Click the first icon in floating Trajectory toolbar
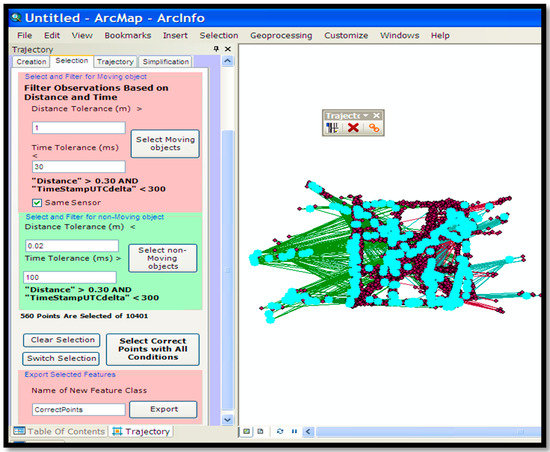 coord(332,128)
